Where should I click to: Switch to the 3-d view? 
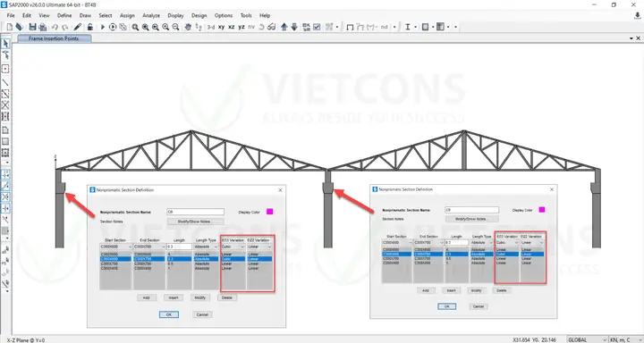[x=211, y=27]
